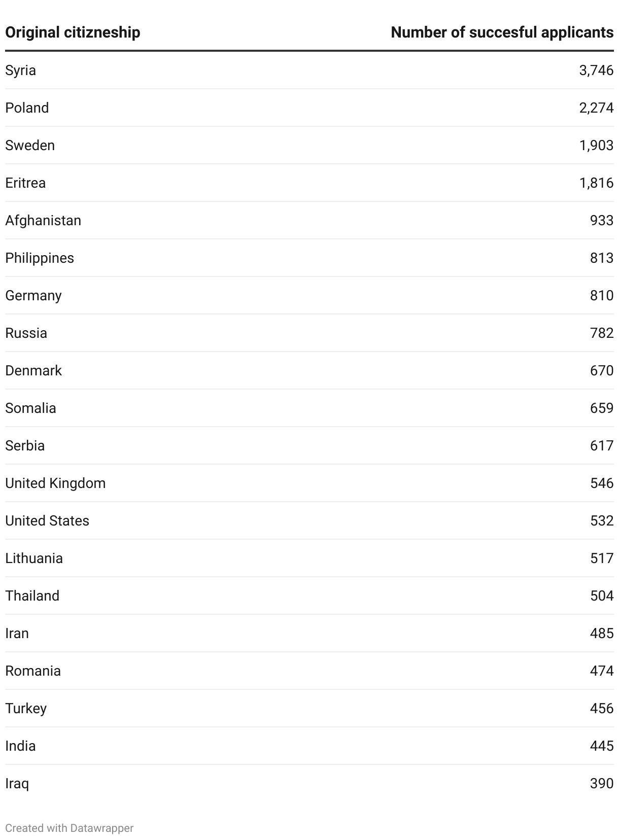
Task: Click the Turkey country cell
Action: (x=26, y=708)
